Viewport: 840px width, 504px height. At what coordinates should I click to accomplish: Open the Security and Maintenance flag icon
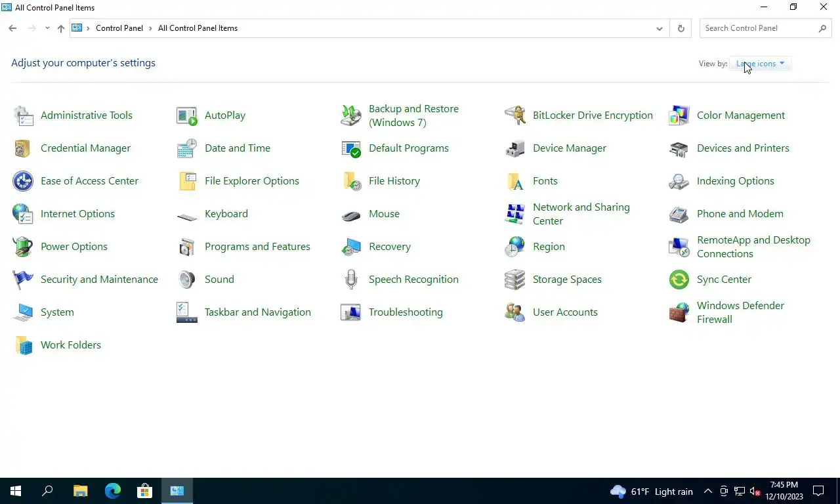point(23,280)
